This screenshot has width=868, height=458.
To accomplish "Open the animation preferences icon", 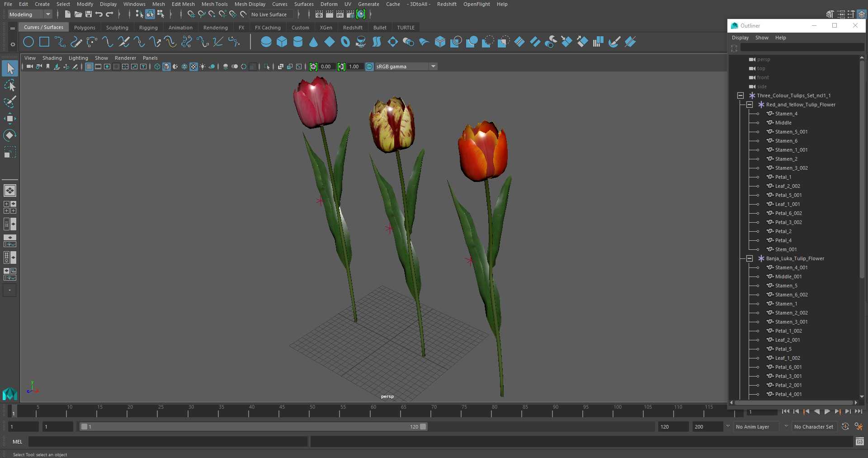I will pyautogui.click(x=859, y=427).
